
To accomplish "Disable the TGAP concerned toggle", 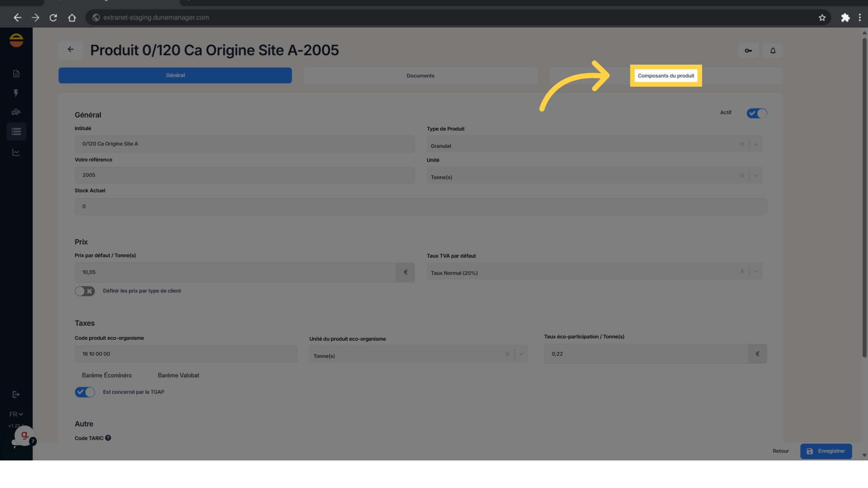I will (x=85, y=392).
